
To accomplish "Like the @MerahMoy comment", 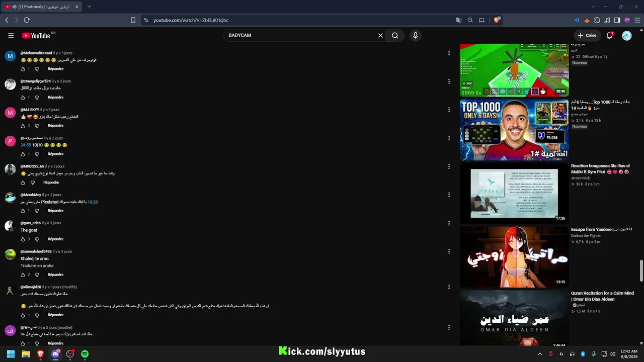I will point(23,211).
